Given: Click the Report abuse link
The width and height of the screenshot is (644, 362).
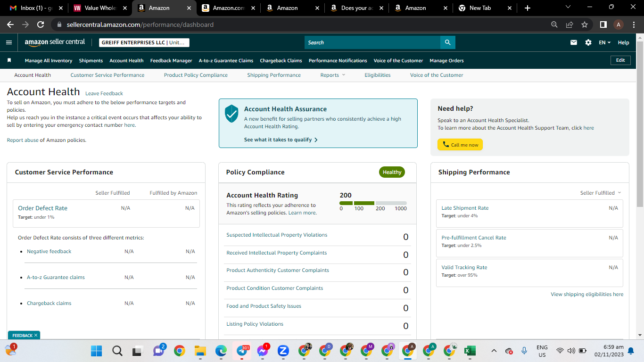Looking at the screenshot, I should [x=23, y=140].
